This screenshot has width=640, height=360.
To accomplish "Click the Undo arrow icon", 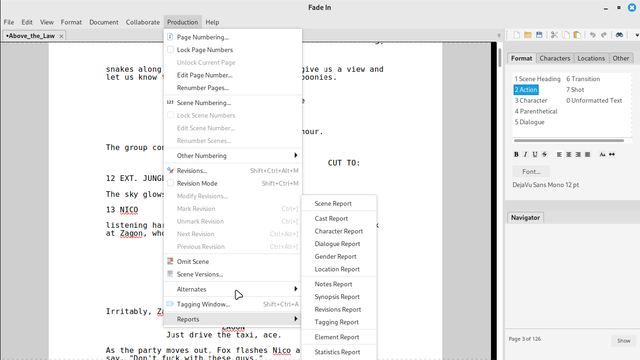I will click(592, 35).
